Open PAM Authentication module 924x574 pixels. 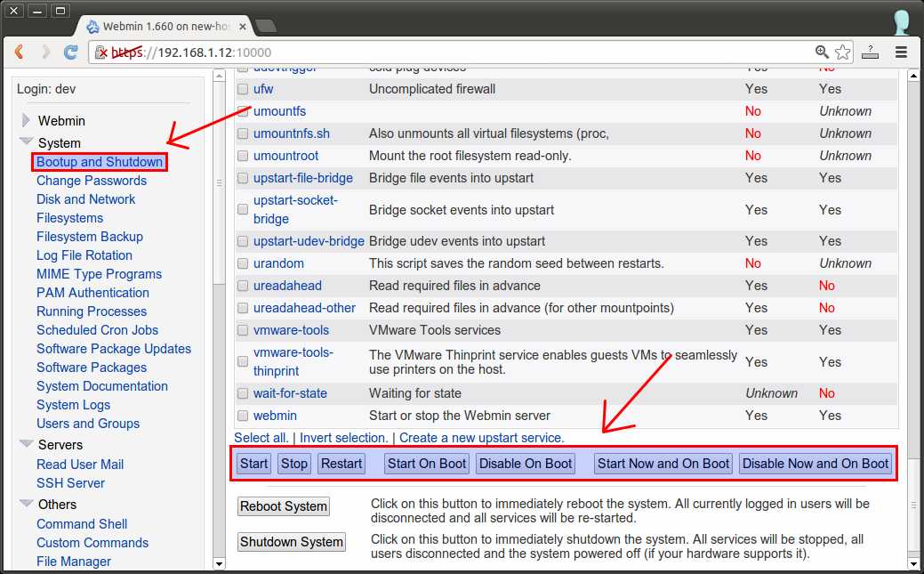click(x=92, y=293)
